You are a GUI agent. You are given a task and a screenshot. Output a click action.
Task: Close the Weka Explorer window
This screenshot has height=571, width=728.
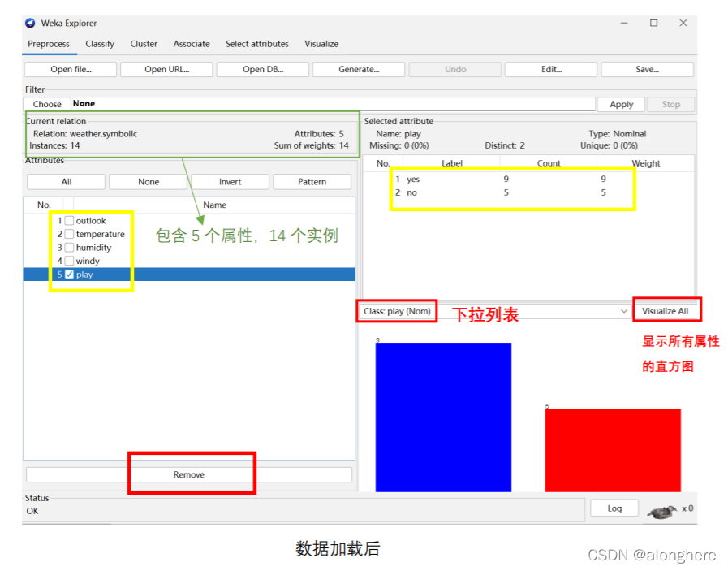click(683, 23)
